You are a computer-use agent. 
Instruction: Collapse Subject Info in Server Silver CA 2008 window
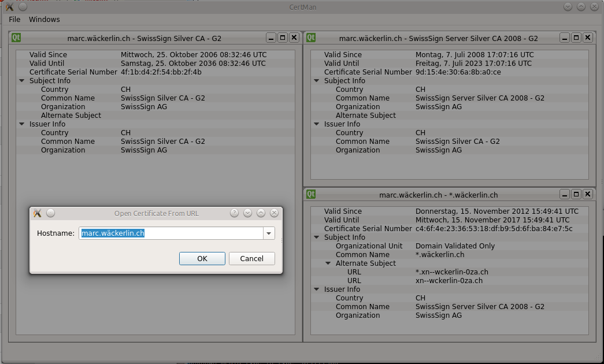pyautogui.click(x=317, y=81)
